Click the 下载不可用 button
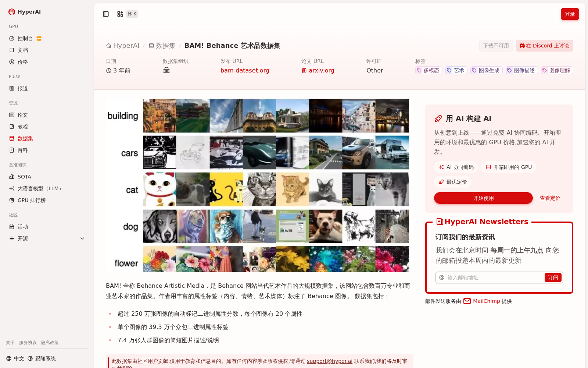This screenshot has width=588, height=368. (496, 46)
